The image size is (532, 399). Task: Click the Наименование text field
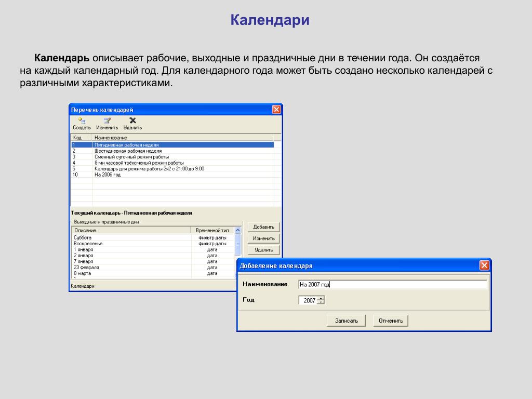(x=393, y=284)
